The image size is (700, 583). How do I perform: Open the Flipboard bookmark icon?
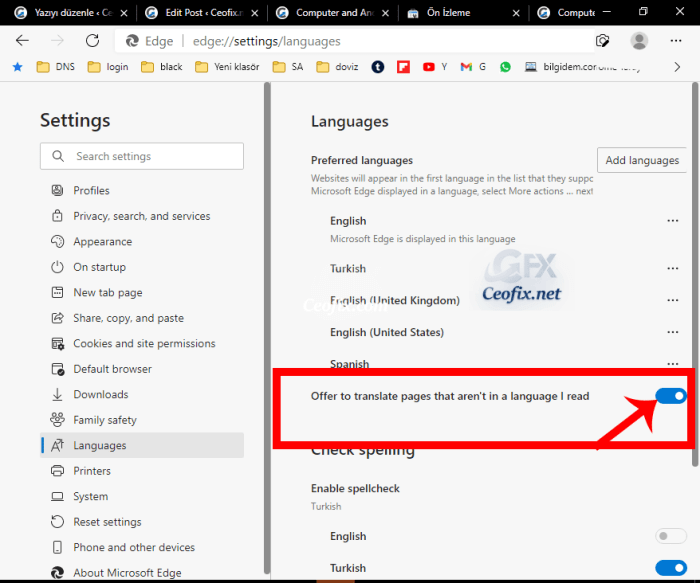[403, 67]
